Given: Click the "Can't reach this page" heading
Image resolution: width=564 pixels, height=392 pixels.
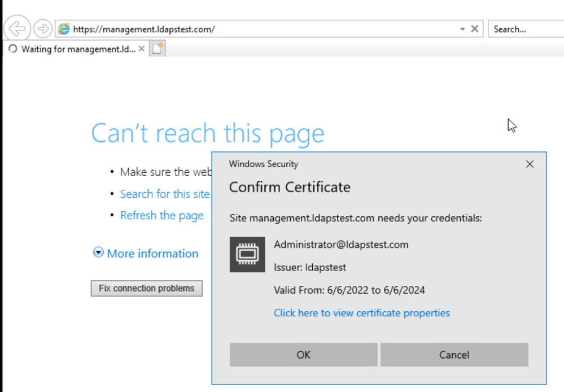Looking at the screenshot, I should click(208, 133).
